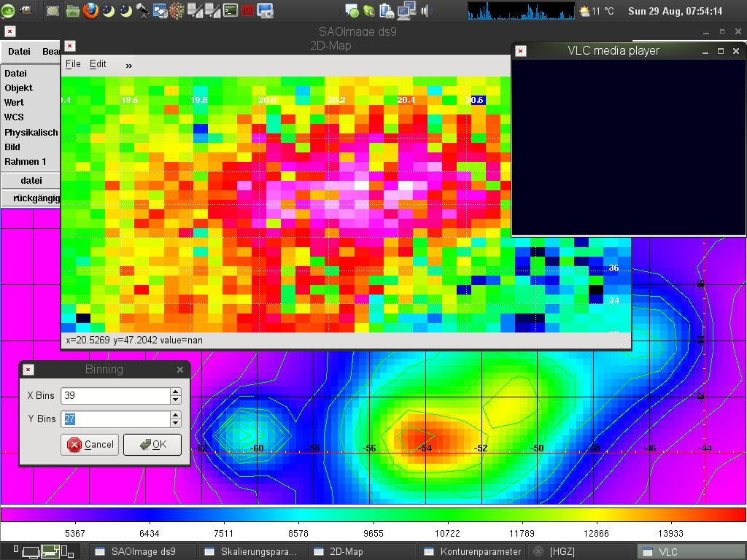The height and width of the screenshot is (560, 747).
Task: Expand the 2D-Map menu overflow chevron
Action: coord(129,65)
